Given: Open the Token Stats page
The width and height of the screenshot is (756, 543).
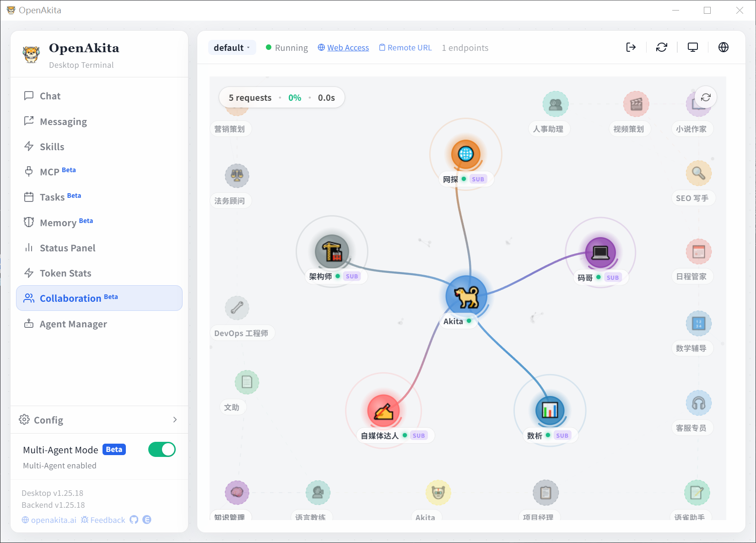Looking at the screenshot, I should pyautogui.click(x=99, y=273).
